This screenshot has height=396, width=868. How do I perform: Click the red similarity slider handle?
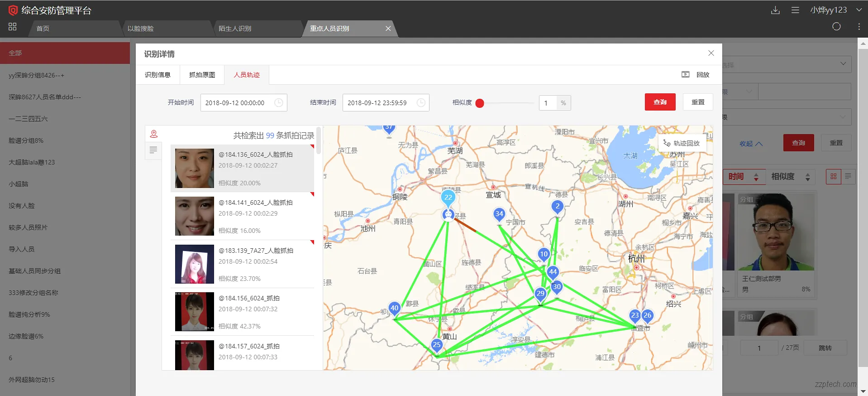pos(480,103)
